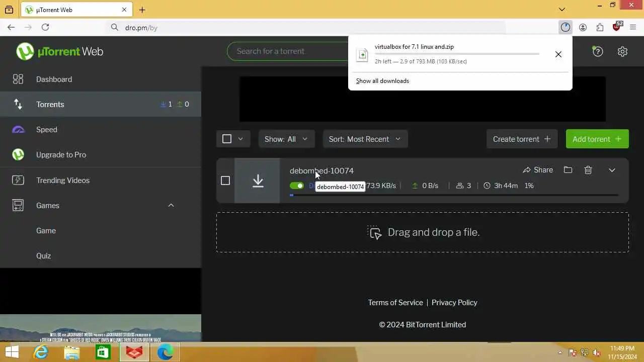Go back with the browser back arrow
Image resolution: width=644 pixels, height=362 pixels.
[x=11, y=27]
